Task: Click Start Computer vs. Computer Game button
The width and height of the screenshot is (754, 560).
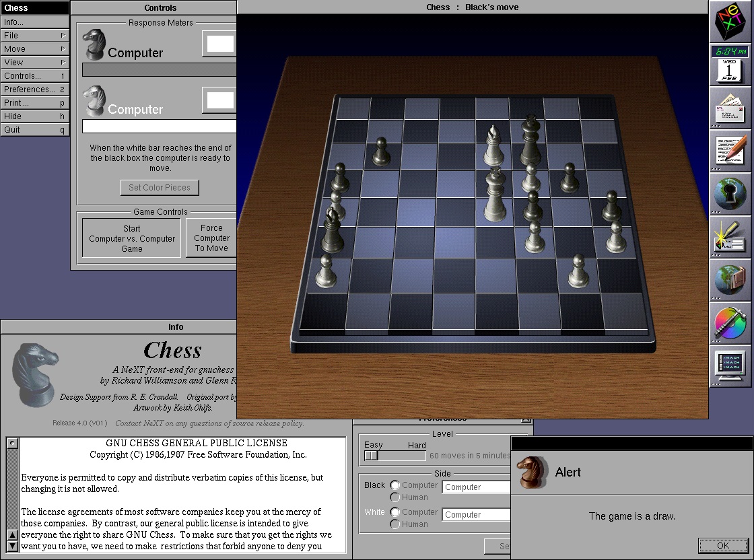Action: (x=131, y=239)
